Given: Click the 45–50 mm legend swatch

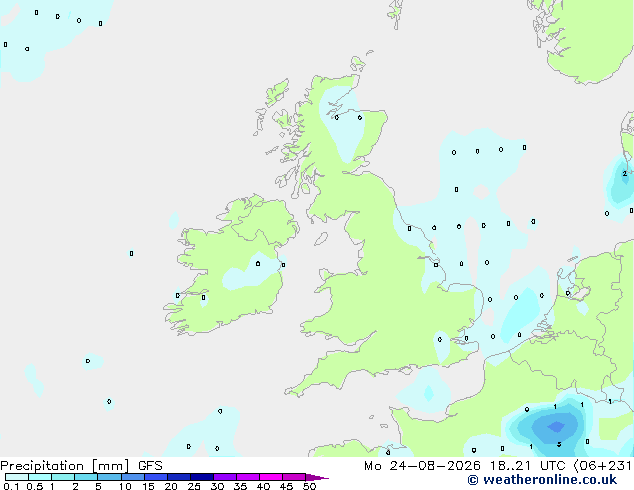Looking at the screenshot, I should click(x=294, y=477).
